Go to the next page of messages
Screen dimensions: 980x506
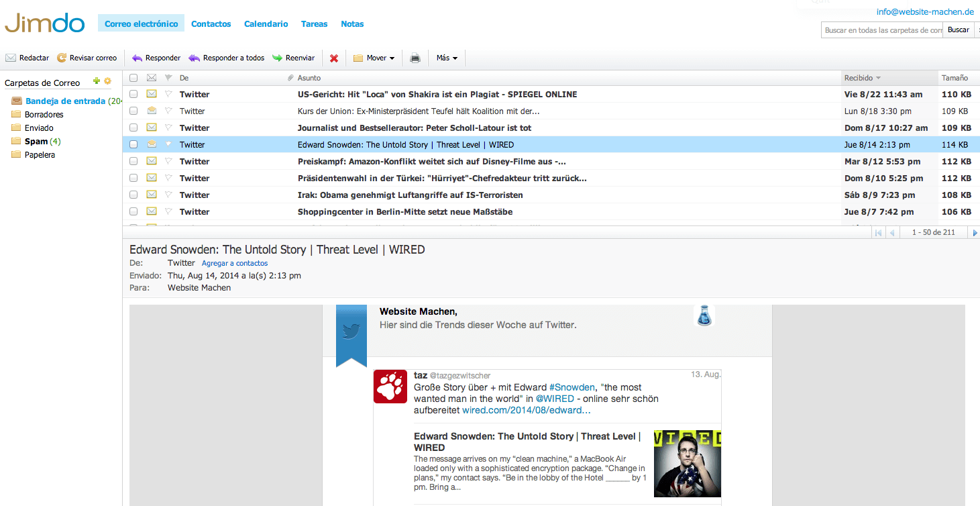click(x=975, y=233)
